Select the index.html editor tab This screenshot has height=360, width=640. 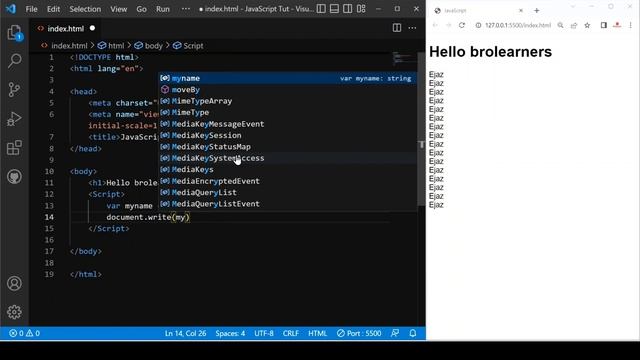click(x=65, y=29)
